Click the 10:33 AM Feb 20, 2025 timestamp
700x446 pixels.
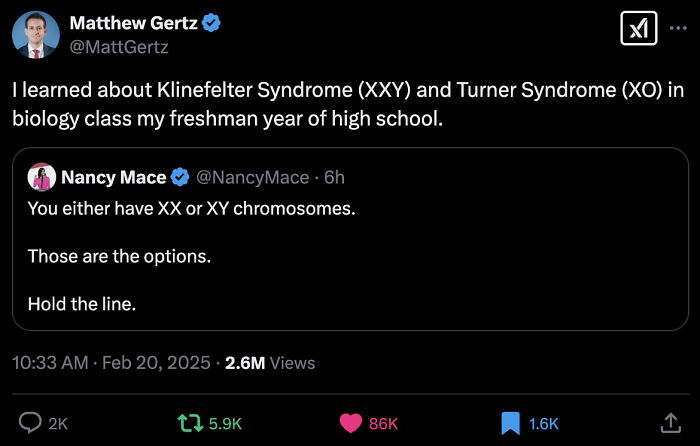(x=111, y=363)
